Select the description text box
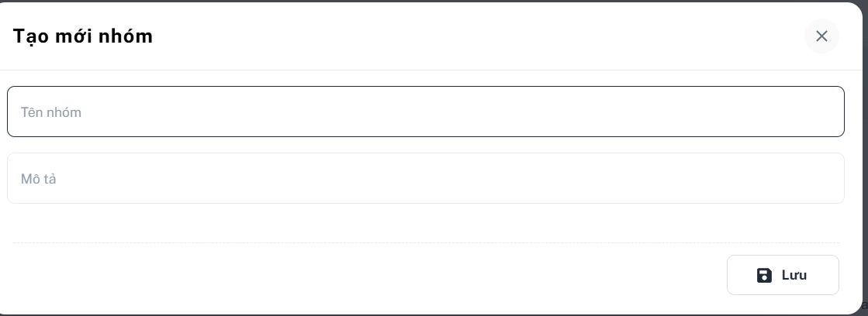The height and width of the screenshot is (316, 868). tap(425, 179)
